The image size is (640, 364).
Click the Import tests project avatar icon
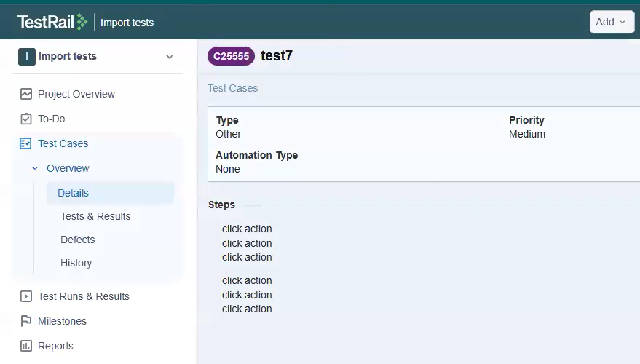[26, 56]
